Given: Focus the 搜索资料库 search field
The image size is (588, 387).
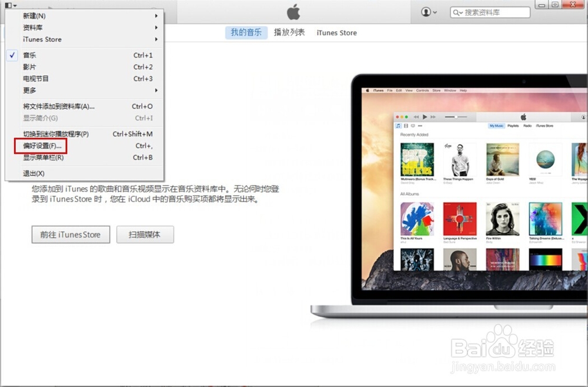Looking at the screenshot, I should tap(490, 12).
